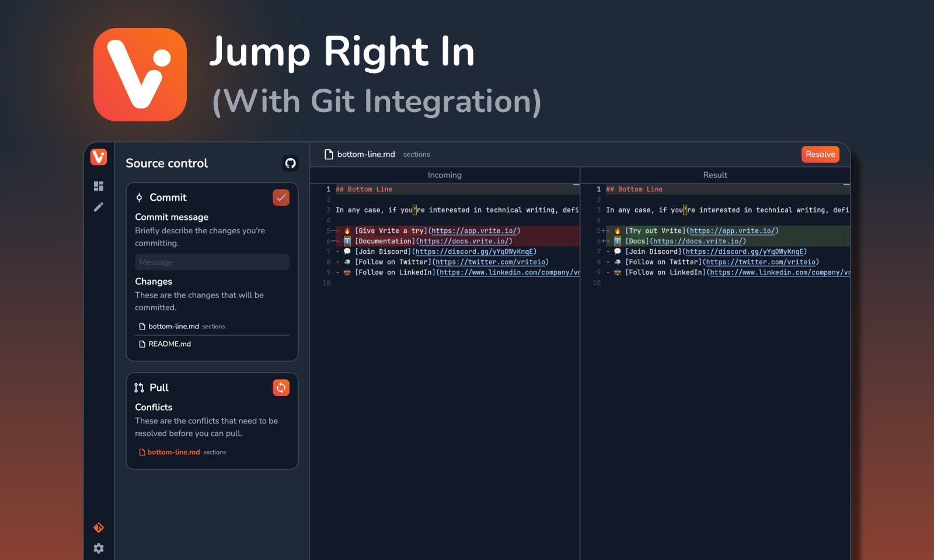
Task: Click "[Give Vrite a try]" text in Incoming
Action: pos(391,231)
